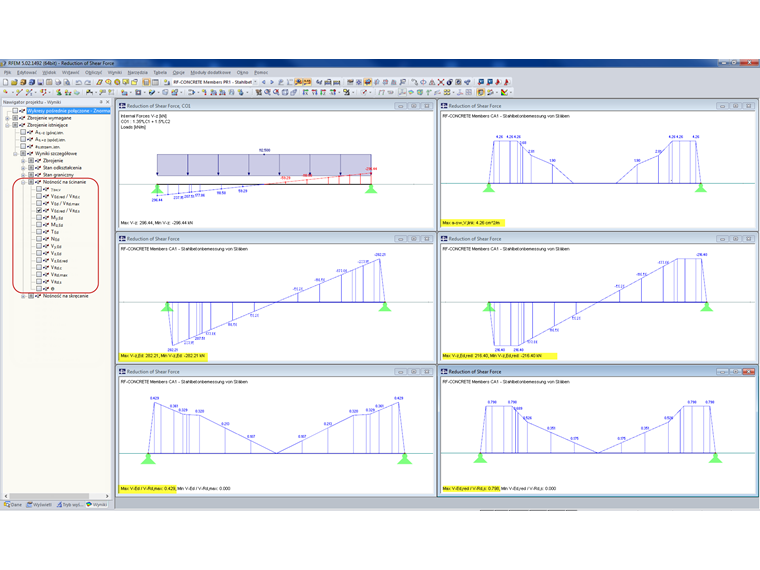Click the navigator horizontal scrollbar
Viewport: 760px width, 570px height.
(x=48, y=496)
